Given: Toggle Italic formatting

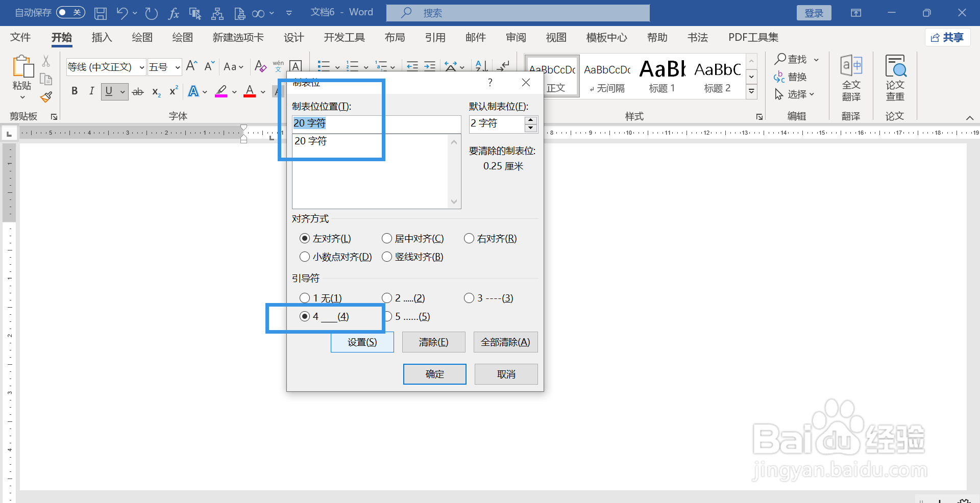Looking at the screenshot, I should [x=91, y=91].
